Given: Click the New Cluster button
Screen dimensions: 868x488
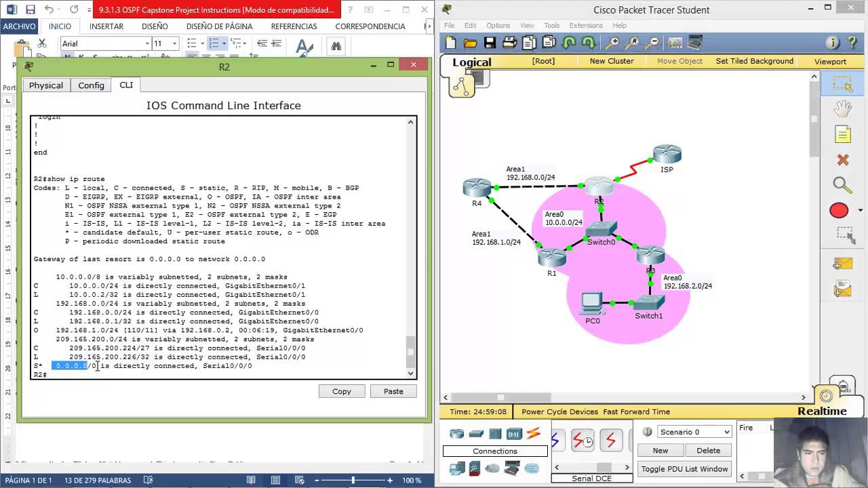Looking at the screenshot, I should point(612,61).
